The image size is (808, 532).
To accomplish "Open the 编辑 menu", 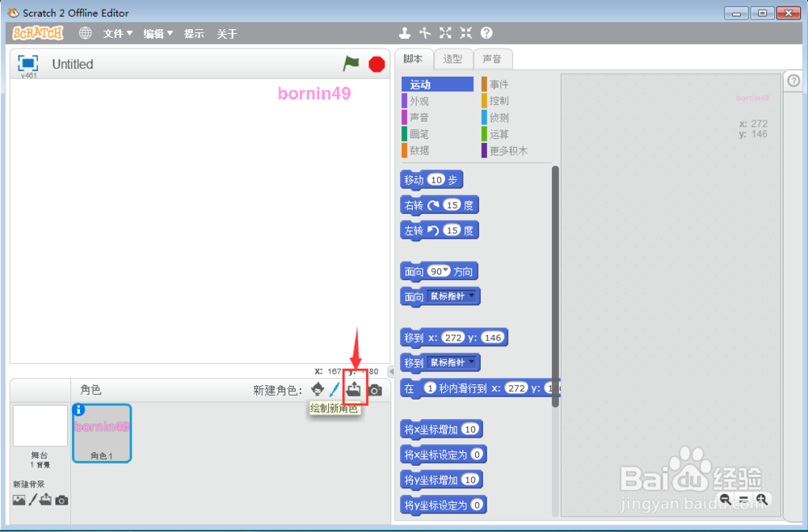I will pyautogui.click(x=158, y=33).
